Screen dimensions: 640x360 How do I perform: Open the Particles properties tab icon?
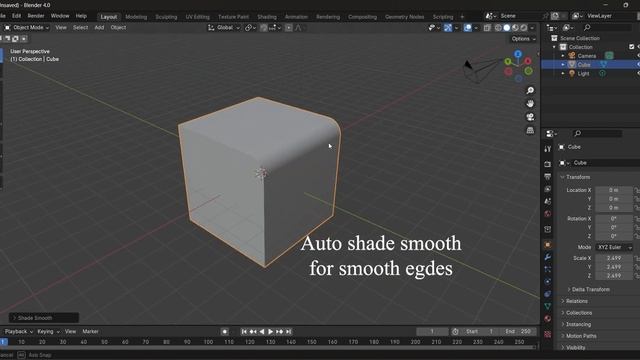547,269
